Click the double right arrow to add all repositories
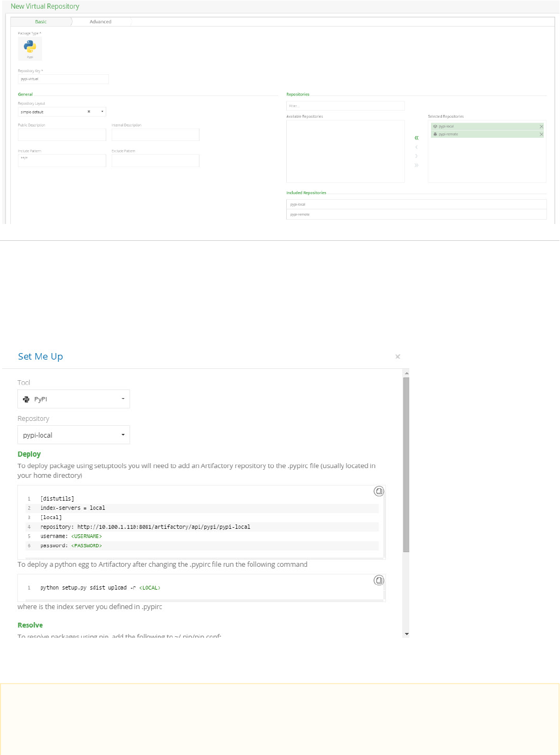This screenshot has height=755, width=560. pyautogui.click(x=416, y=165)
